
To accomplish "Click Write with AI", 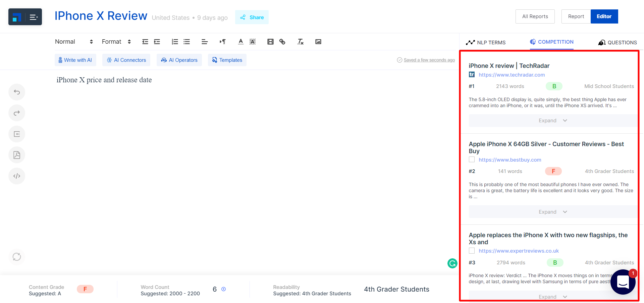I will pyautogui.click(x=75, y=60).
